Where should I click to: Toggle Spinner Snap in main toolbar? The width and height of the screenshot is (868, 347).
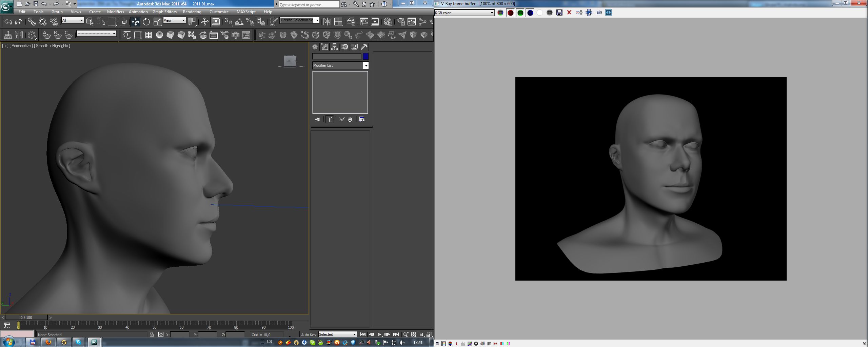point(261,22)
